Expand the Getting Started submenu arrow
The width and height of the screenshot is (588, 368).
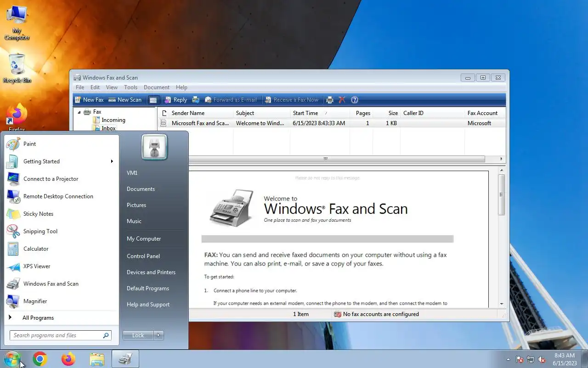(112, 161)
